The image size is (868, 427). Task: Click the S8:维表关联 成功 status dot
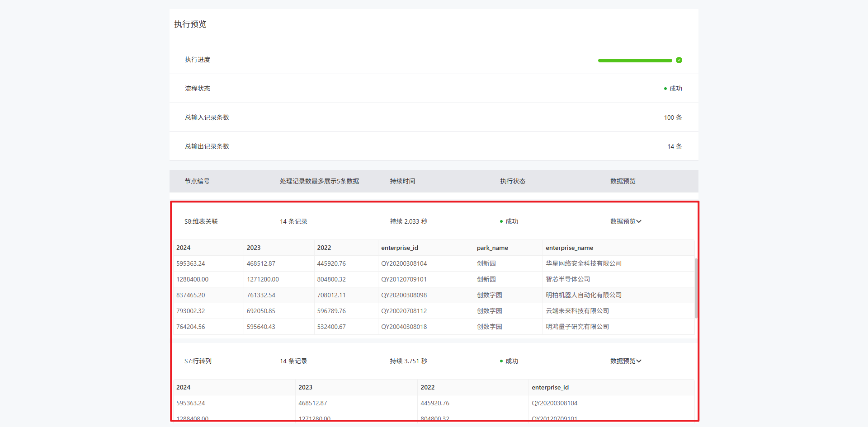pos(501,221)
